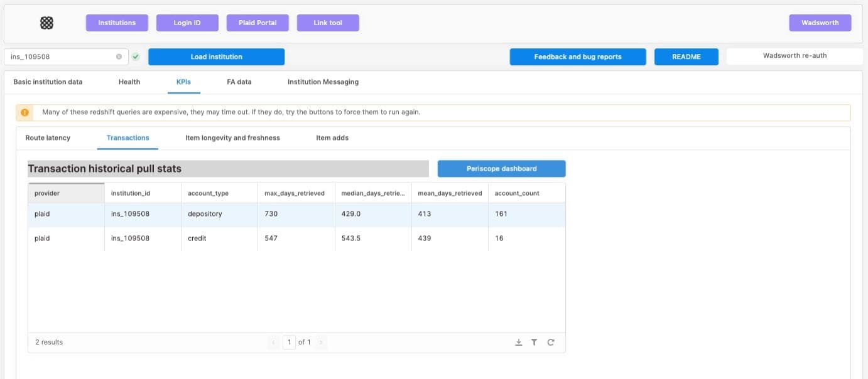Click the Plaid Portal button
Screen dimensions: 868x379
[x=258, y=23]
